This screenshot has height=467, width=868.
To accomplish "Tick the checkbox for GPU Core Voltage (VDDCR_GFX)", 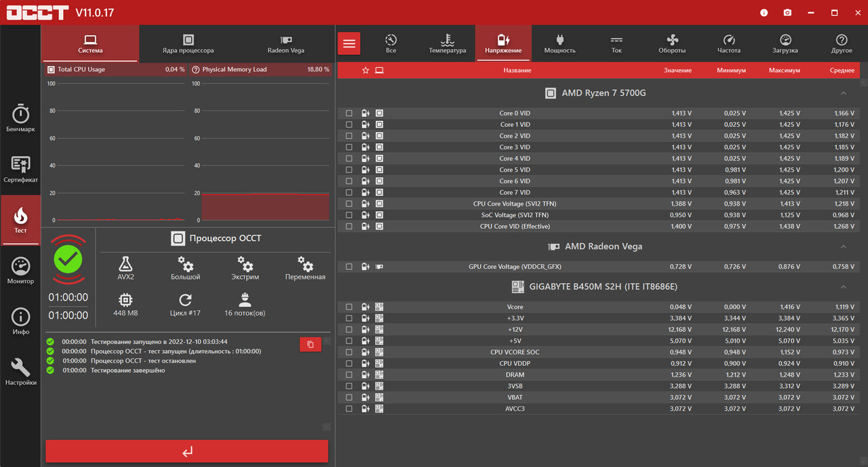I will [x=349, y=267].
